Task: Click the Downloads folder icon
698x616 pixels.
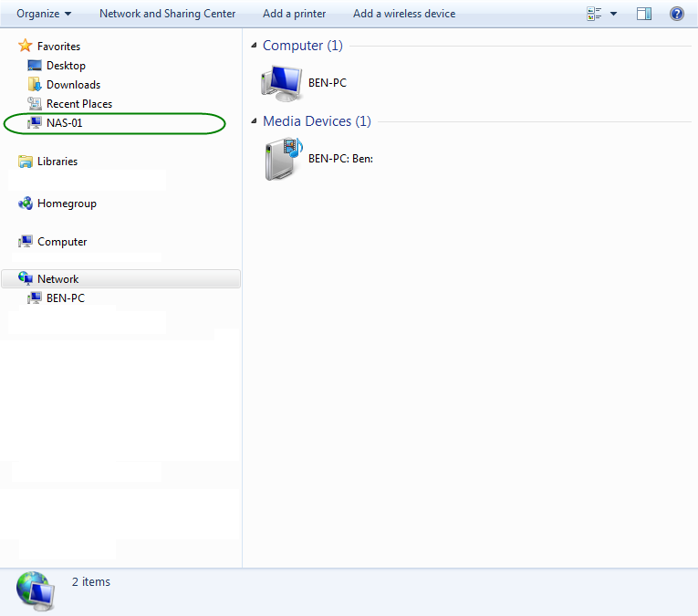Action: click(35, 84)
